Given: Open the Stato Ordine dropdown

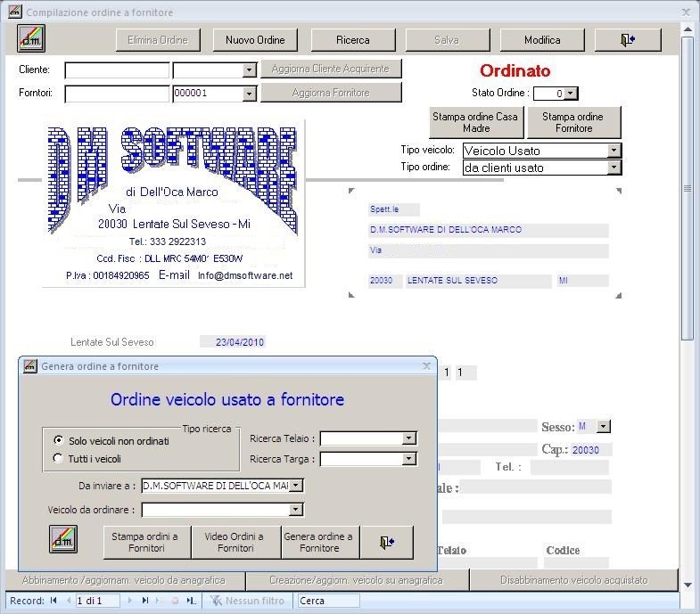Looking at the screenshot, I should coord(571,94).
